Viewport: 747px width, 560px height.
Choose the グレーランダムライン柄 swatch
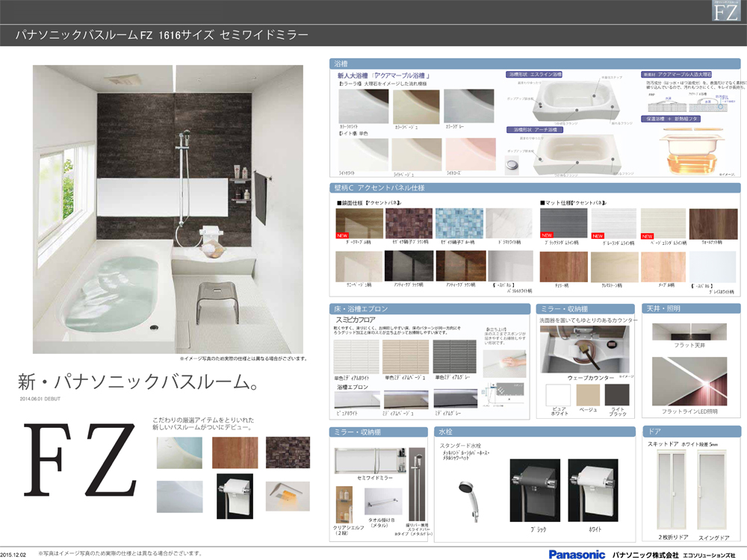[613, 223]
